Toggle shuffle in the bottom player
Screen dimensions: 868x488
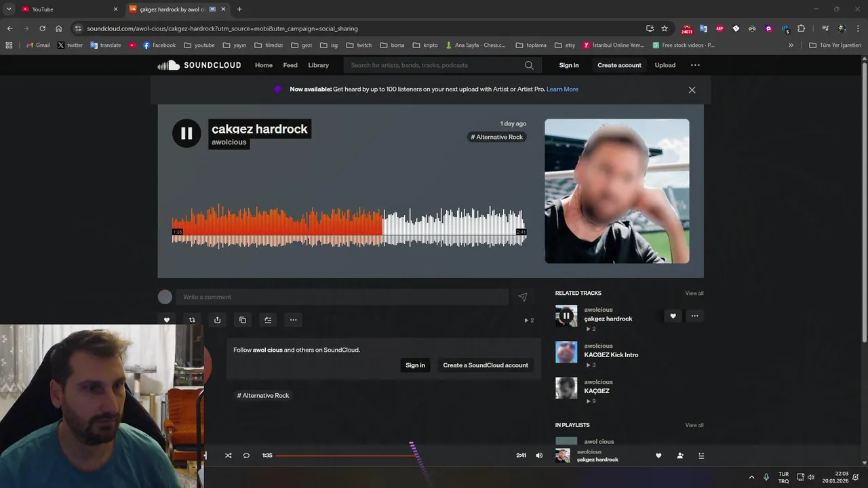click(228, 455)
